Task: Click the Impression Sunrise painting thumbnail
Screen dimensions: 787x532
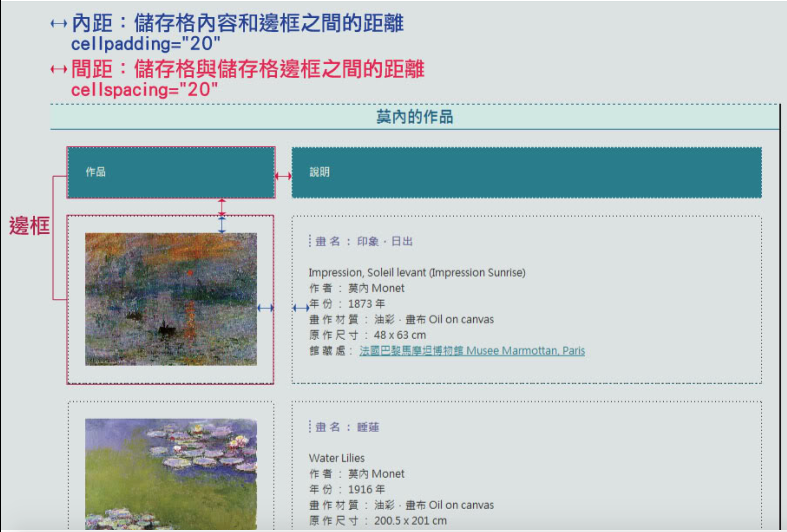Action: pyautogui.click(x=171, y=299)
